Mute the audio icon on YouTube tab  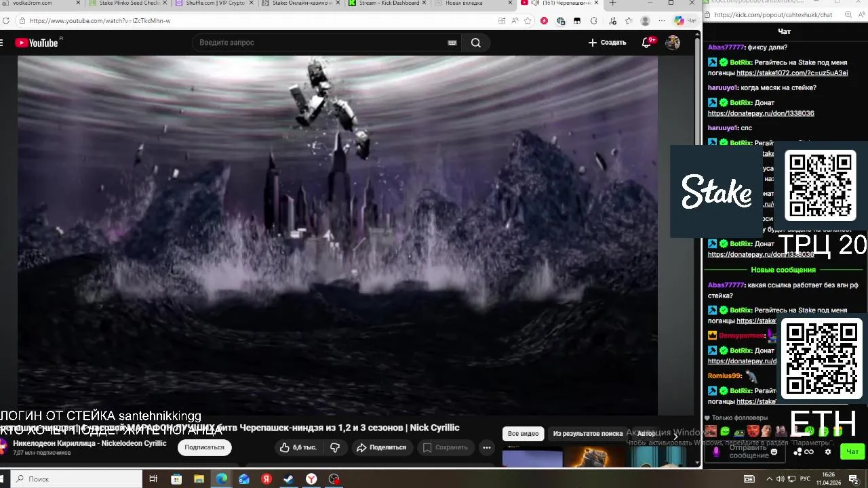point(534,3)
